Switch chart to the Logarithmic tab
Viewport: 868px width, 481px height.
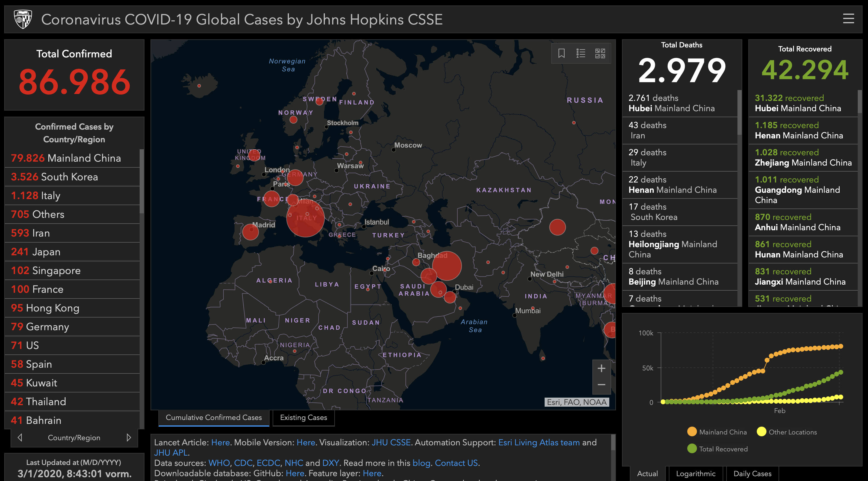[695, 473]
